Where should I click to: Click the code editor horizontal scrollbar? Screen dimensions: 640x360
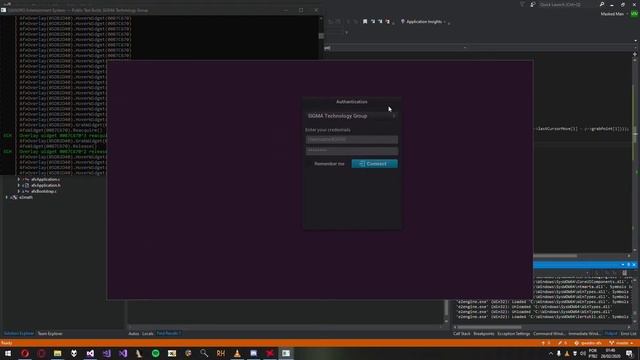(x=556, y=256)
